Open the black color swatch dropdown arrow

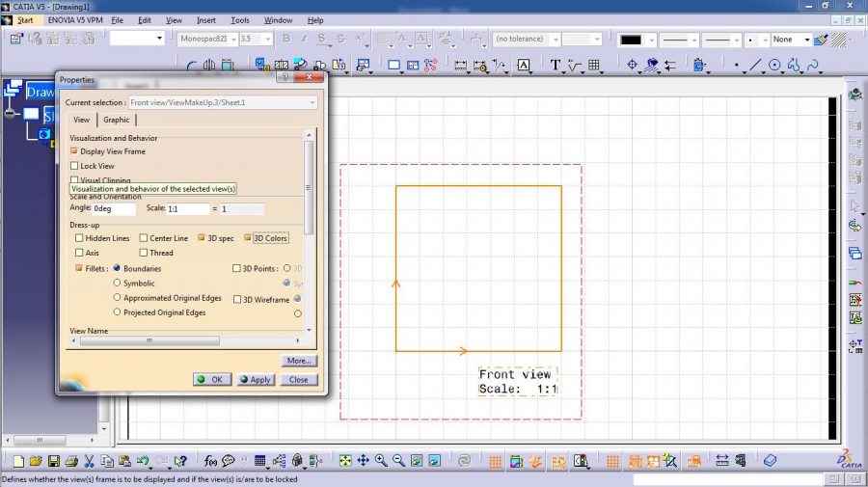651,40
